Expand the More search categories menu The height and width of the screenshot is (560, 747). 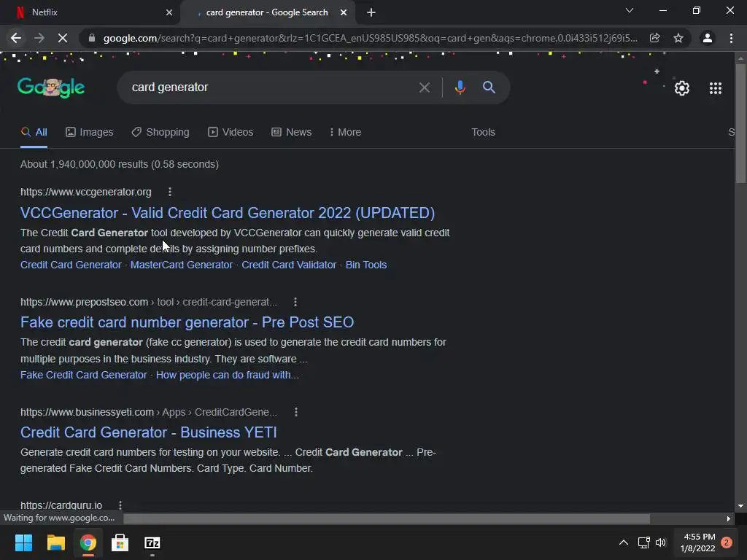pos(345,133)
